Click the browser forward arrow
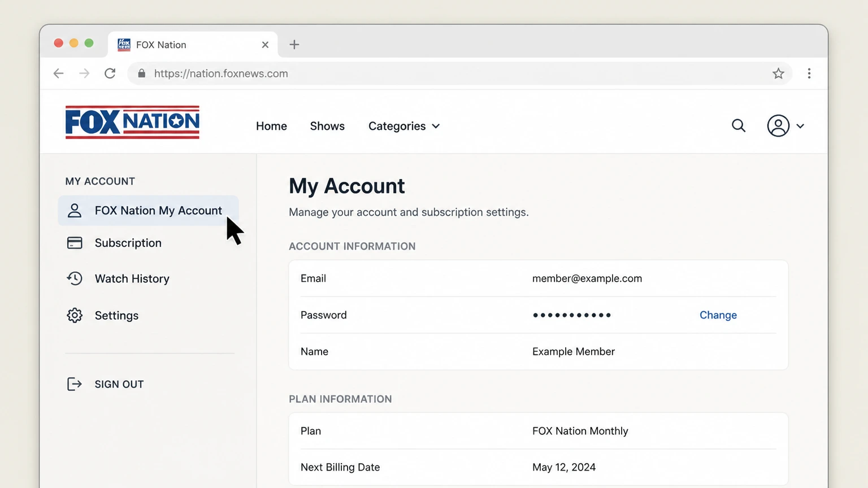The height and width of the screenshot is (488, 868). [84, 73]
